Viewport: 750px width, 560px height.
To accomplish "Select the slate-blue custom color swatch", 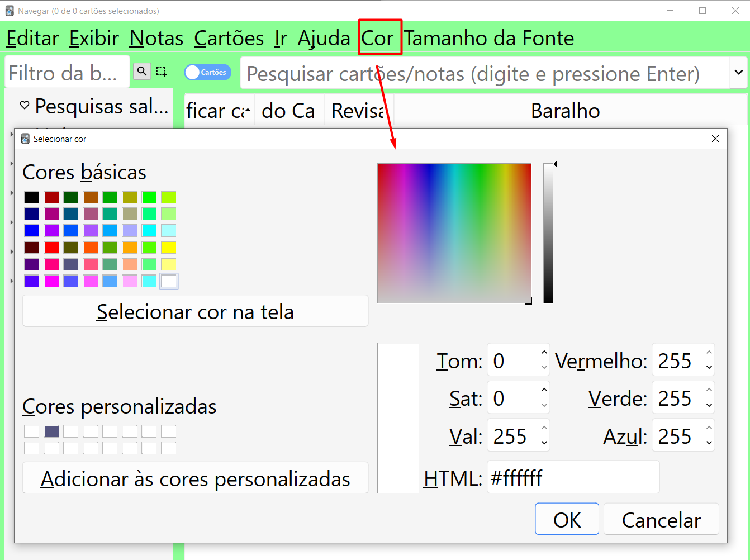I will (x=51, y=431).
